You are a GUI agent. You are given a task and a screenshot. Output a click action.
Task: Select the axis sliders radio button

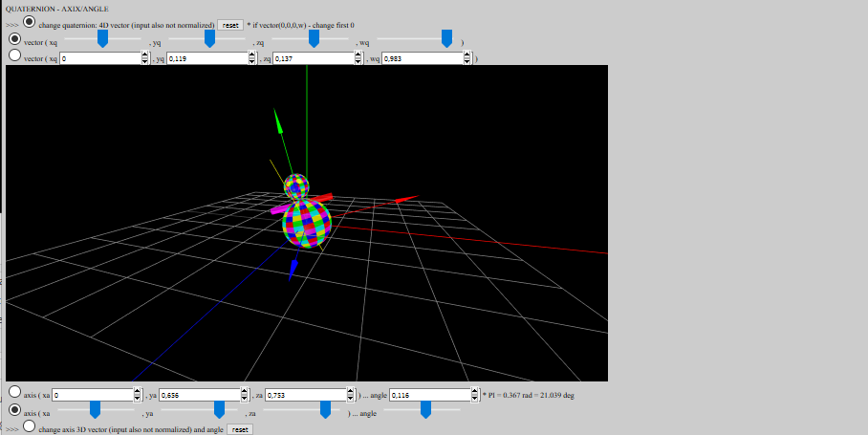coord(15,410)
